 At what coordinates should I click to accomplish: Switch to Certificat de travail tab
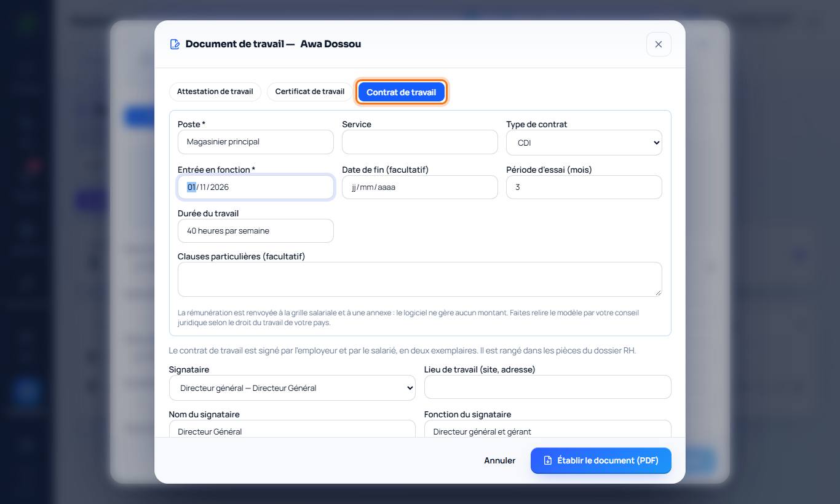coord(310,92)
